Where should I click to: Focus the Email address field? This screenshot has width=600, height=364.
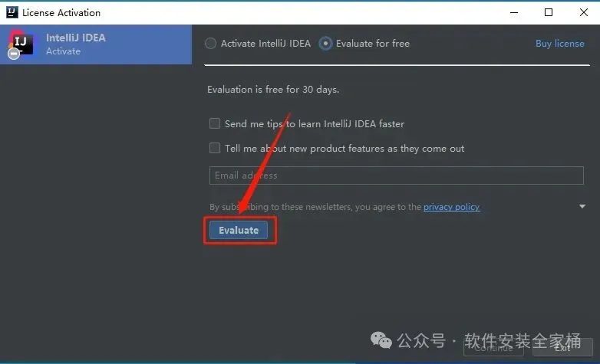click(397, 175)
